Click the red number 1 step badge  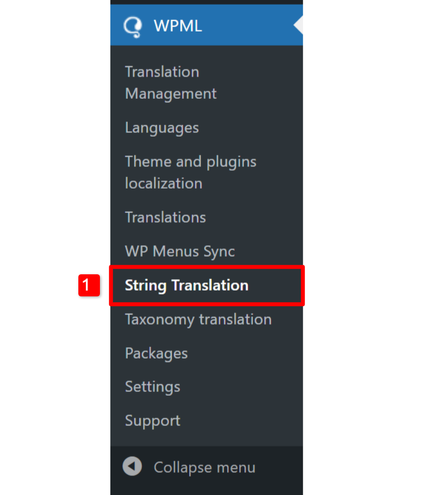pyautogui.click(x=89, y=286)
